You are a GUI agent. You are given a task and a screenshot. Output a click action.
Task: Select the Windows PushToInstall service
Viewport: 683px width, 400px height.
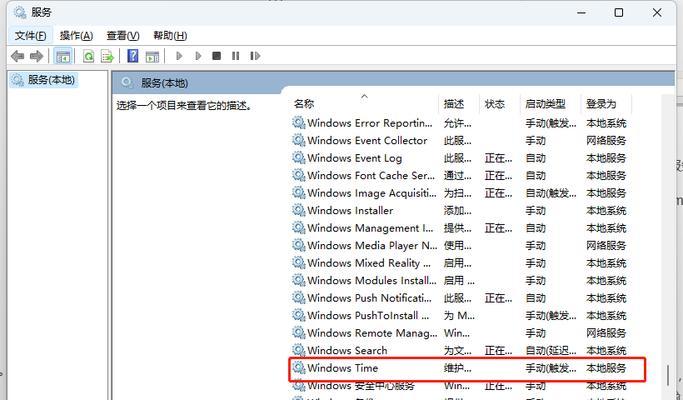[462, 315]
